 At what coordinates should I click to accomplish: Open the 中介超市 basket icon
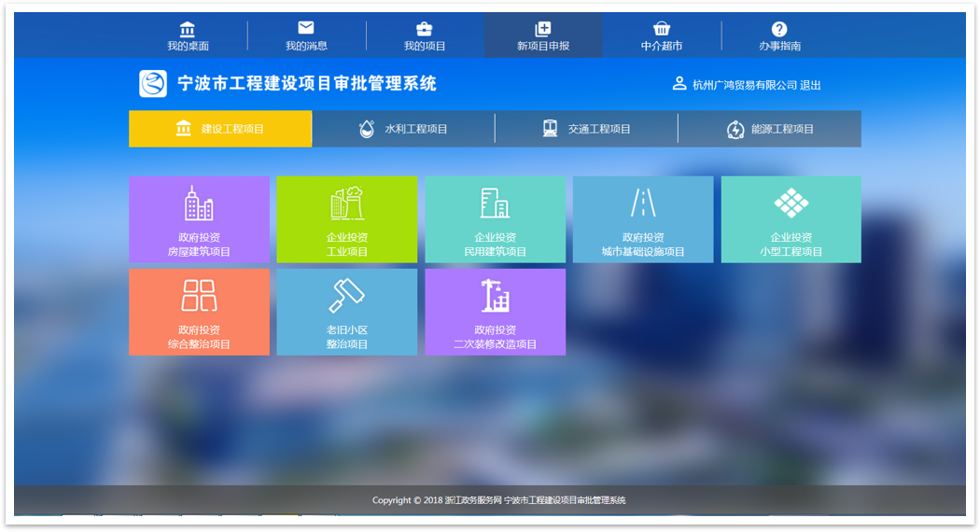tap(661, 29)
